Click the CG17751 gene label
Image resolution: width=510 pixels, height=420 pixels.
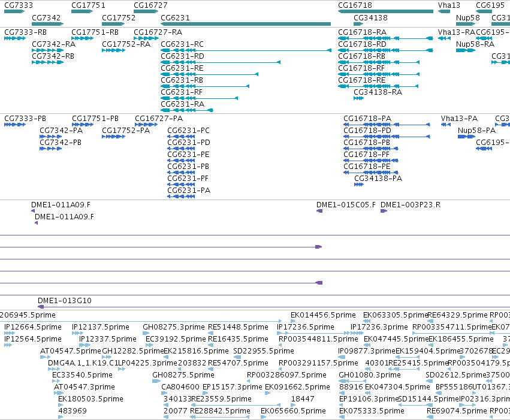(88, 5)
